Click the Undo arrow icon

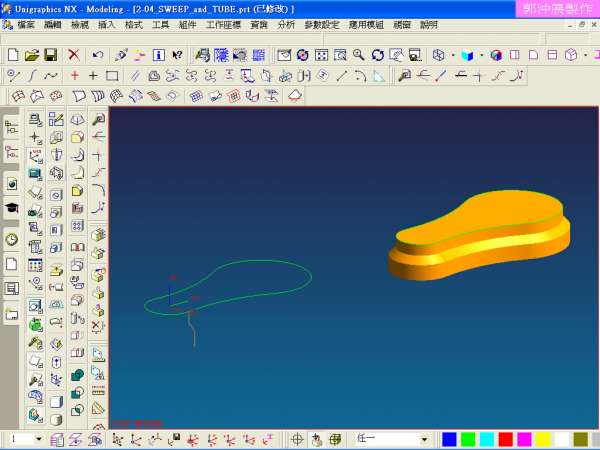(97, 55)
